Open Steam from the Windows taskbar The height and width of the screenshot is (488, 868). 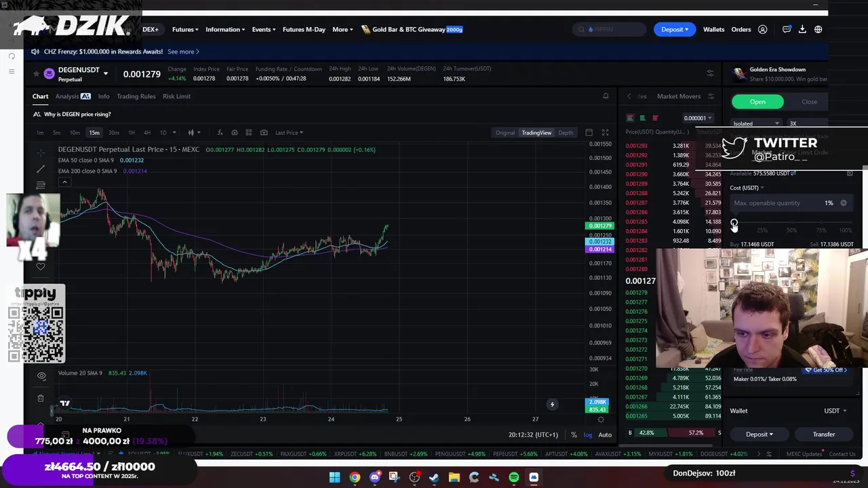434,477
